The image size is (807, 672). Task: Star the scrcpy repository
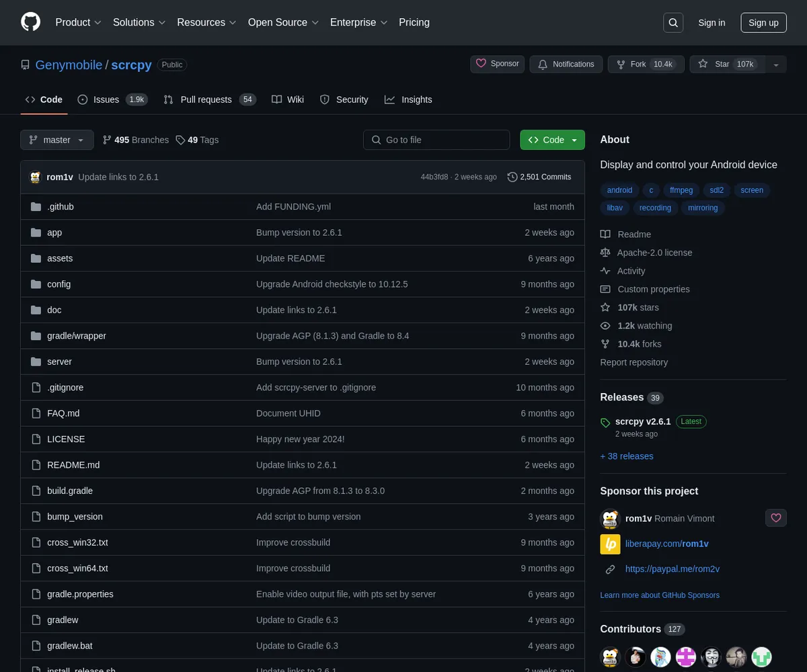(x=722, y=65)
